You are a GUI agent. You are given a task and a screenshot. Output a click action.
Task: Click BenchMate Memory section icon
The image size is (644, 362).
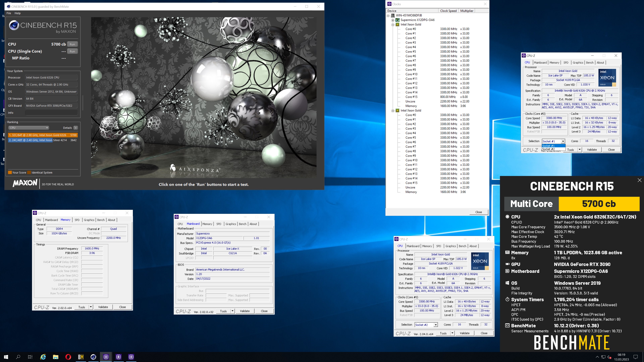(507, 252)
